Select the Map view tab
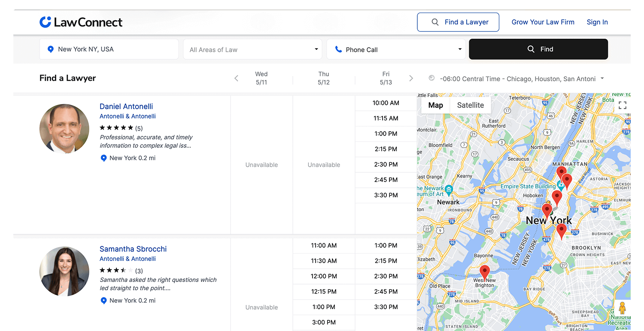644x331 pixels. point(435,105)
